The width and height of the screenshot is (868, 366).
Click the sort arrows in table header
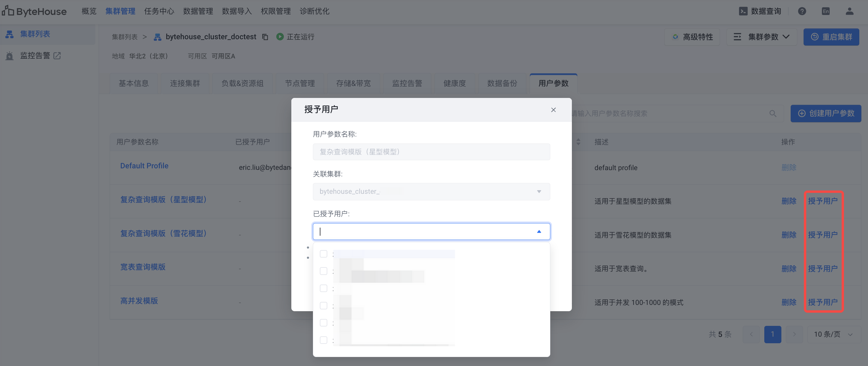pos(578,142)
